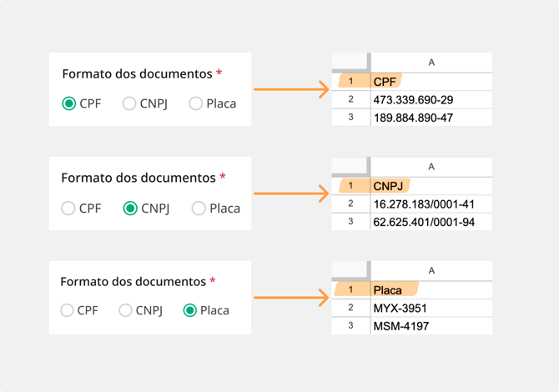Viewport: 559px width, 392px height.
Task: Select CPF radio in the second form
Action: tap(68, 209)
